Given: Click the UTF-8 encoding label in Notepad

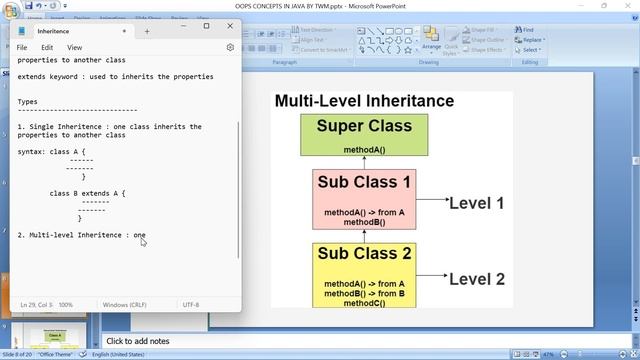Looking at the screenshot, I should (191, 304).
